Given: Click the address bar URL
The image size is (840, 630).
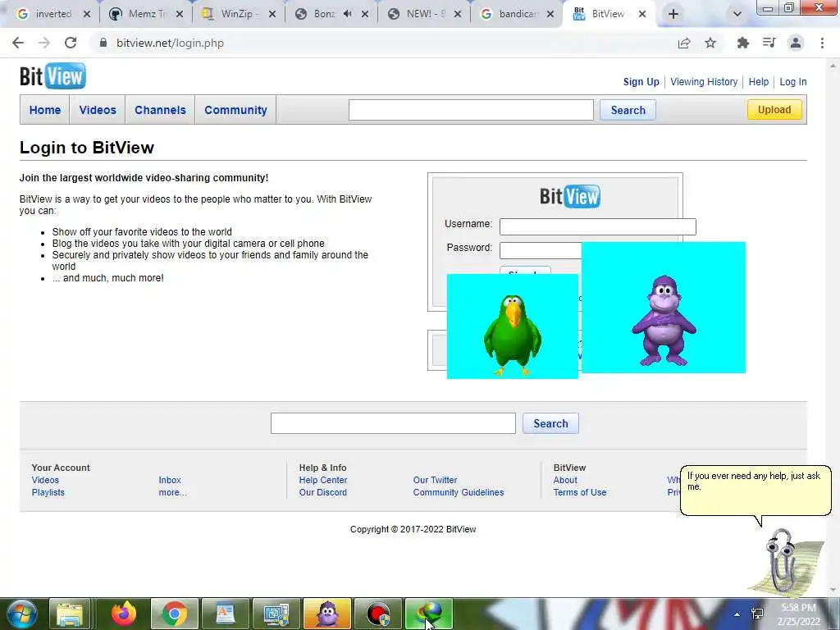Looking at the screenshot, I should pyautogui.click(x=171, y=43).
